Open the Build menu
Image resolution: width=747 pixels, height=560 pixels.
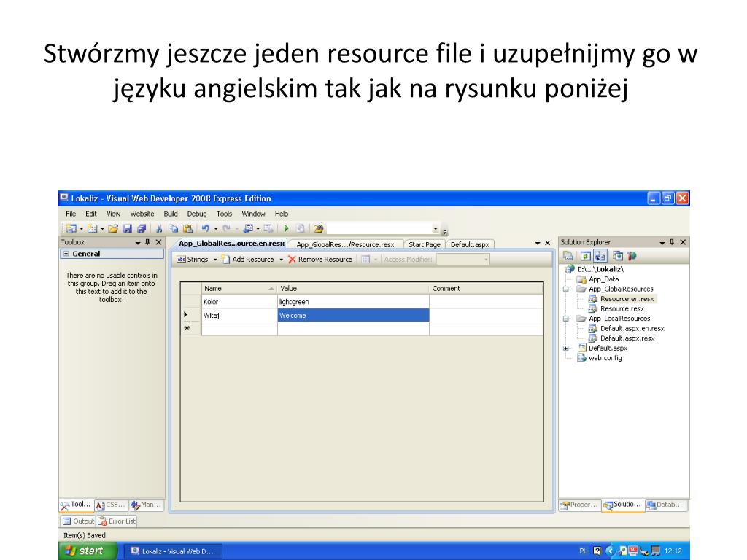[x=171, y=214]
